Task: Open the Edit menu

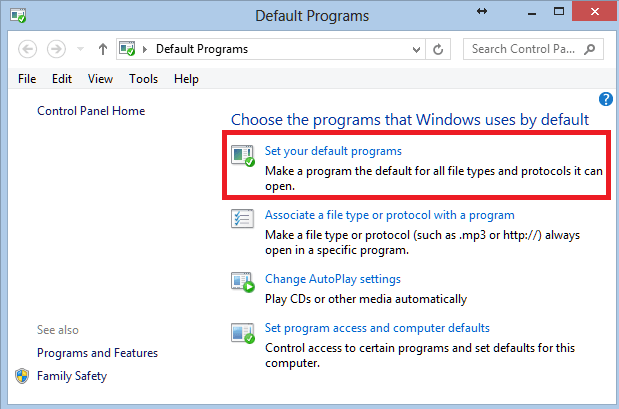Action: 62,79
